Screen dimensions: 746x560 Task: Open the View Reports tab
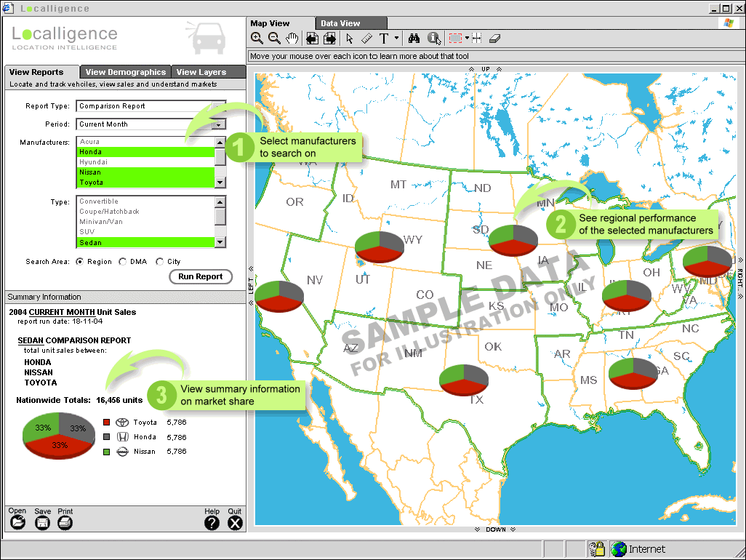coord(41,72)
